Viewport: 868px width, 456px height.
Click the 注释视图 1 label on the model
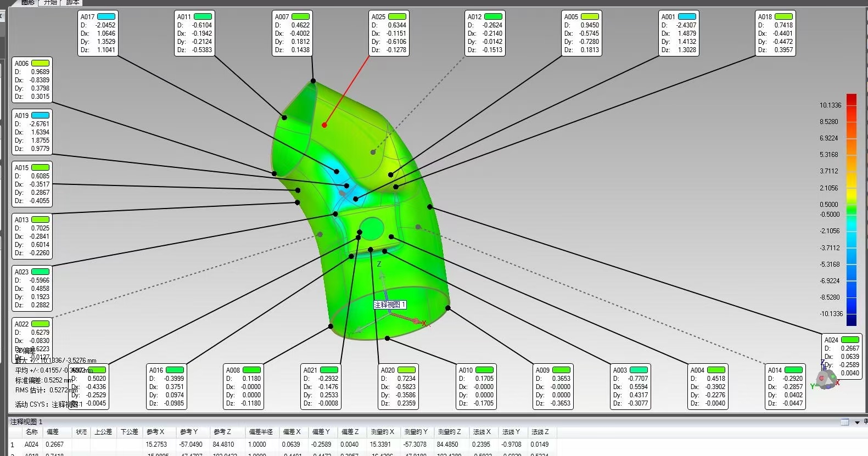390,305
